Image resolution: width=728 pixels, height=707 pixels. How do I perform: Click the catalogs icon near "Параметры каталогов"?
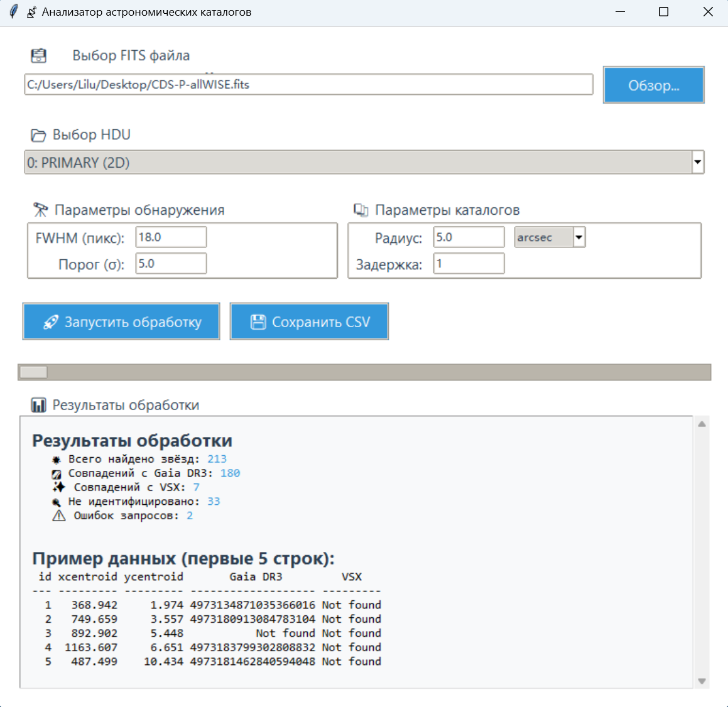362,210
